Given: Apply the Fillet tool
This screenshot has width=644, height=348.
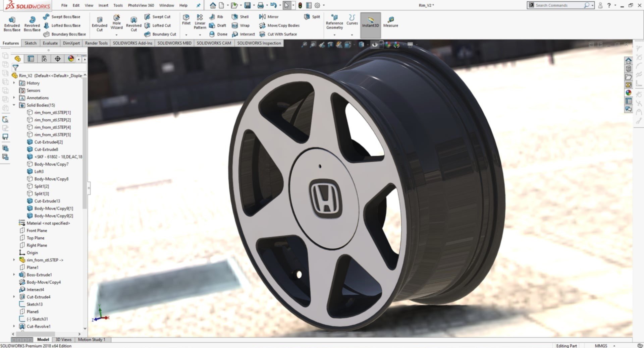Looking at the screenshot, I should (x=186, y=20).
